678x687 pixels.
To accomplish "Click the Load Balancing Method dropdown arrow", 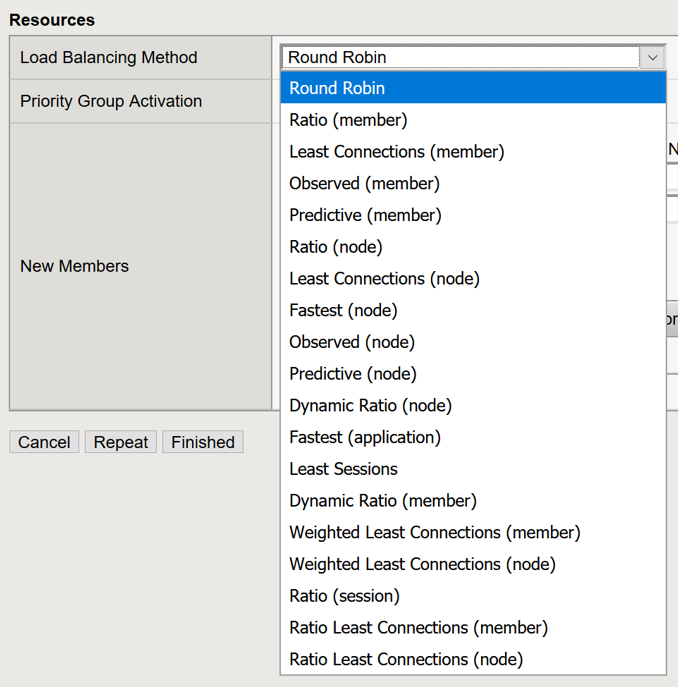I will pyautogui.click(x=652, y=58).
